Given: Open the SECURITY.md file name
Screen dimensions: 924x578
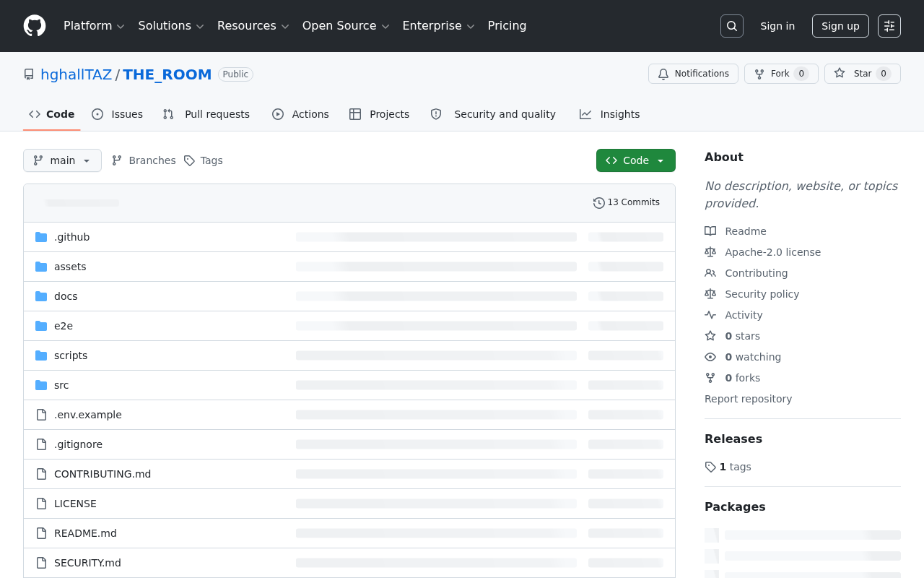Looking at the screenshot, I should [87, 563].
